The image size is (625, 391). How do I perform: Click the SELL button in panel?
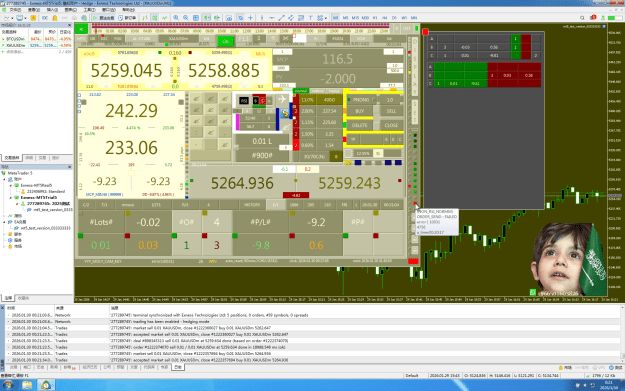(391, 111)
